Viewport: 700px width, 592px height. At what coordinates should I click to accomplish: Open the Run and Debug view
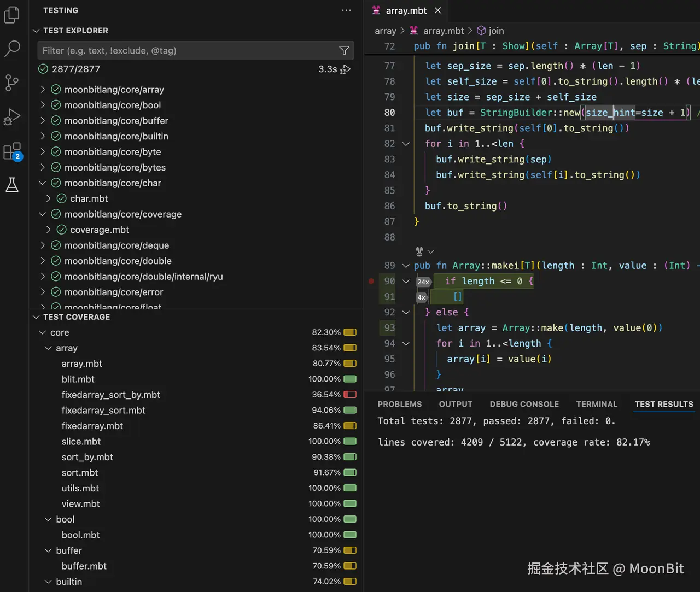coord(12,116)
